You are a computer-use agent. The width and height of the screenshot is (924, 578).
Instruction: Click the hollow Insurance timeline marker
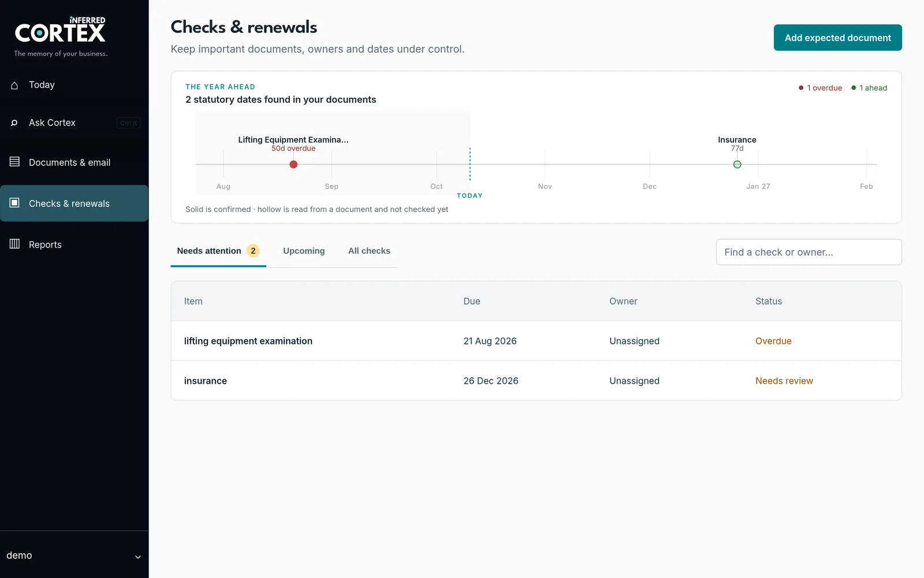(x=737, y=165)
